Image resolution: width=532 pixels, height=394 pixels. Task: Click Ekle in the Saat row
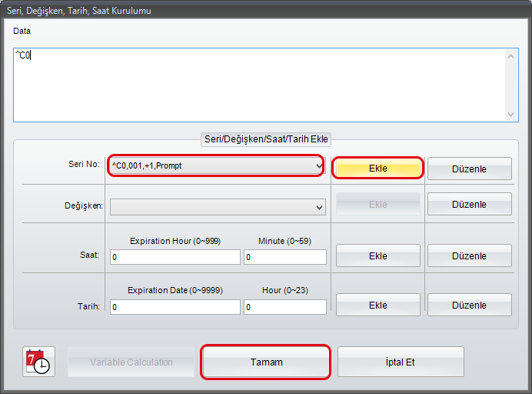tap(377, 255)
